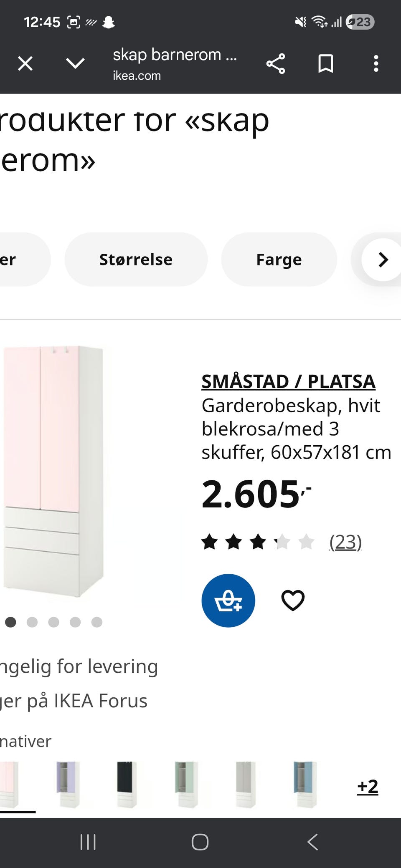Show the +2 more color alternatives

click(368, 786)
